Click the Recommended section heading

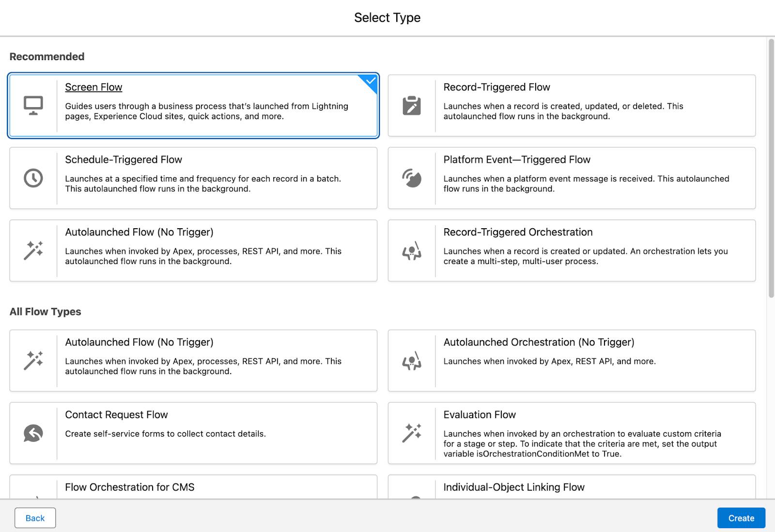point(47,57)
